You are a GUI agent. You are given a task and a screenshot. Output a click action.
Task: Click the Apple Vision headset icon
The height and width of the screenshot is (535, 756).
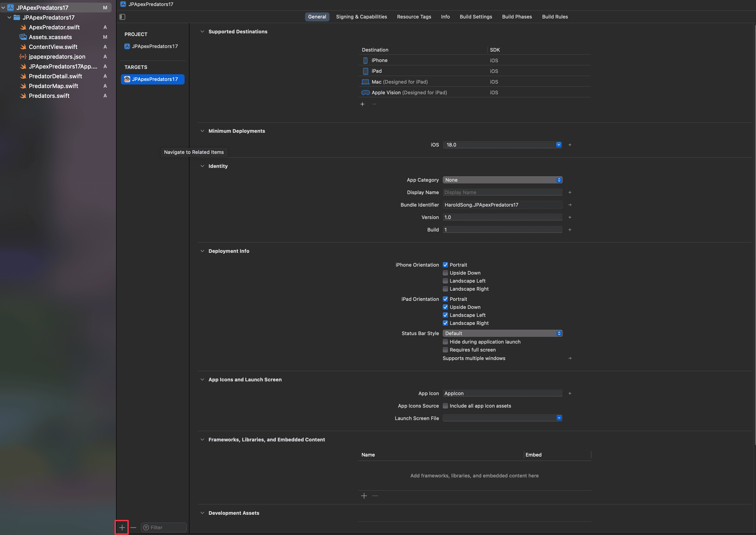click(365, 93)
